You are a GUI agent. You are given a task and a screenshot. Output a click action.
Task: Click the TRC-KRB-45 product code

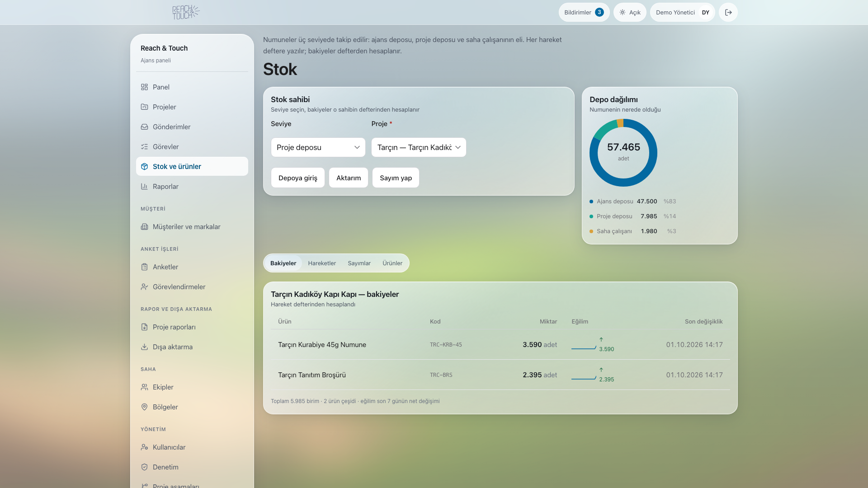[446, 345]
